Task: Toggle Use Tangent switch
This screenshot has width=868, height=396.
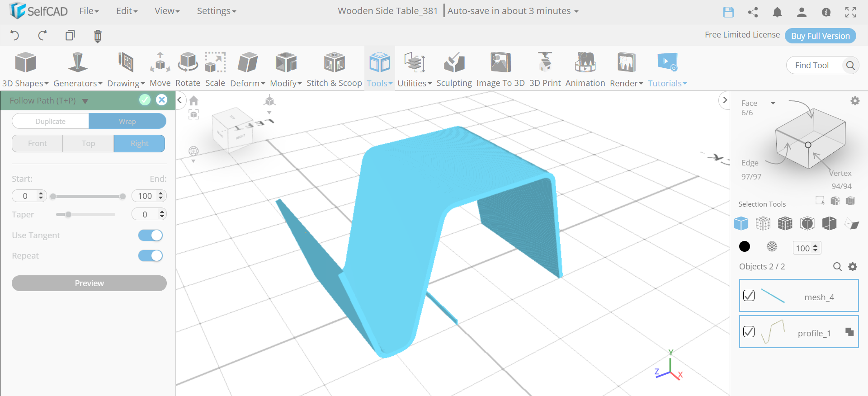Action: coord(151,236)
